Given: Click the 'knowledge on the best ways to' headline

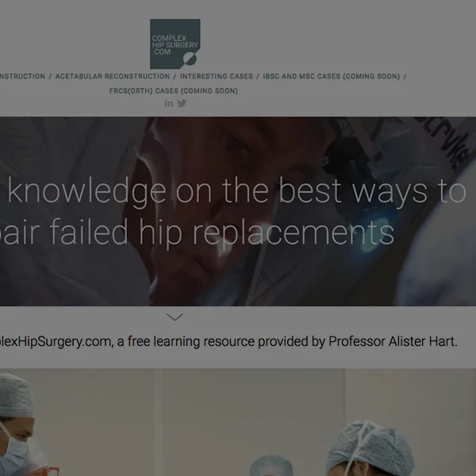Looking at the screenshot, I should pos(236,191).
